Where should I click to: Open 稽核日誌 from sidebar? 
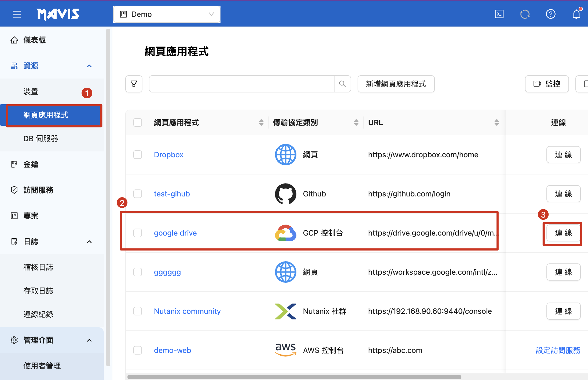pos(38,267)
